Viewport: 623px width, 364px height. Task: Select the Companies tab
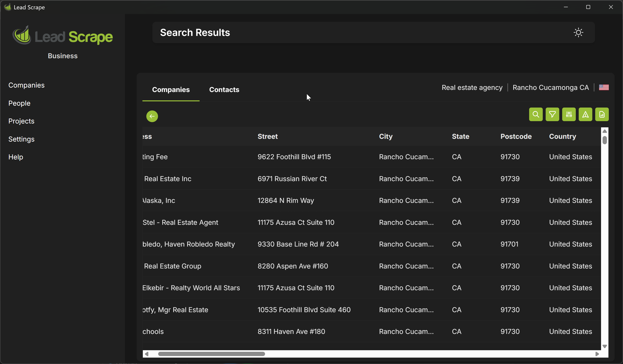pos(171,90)
